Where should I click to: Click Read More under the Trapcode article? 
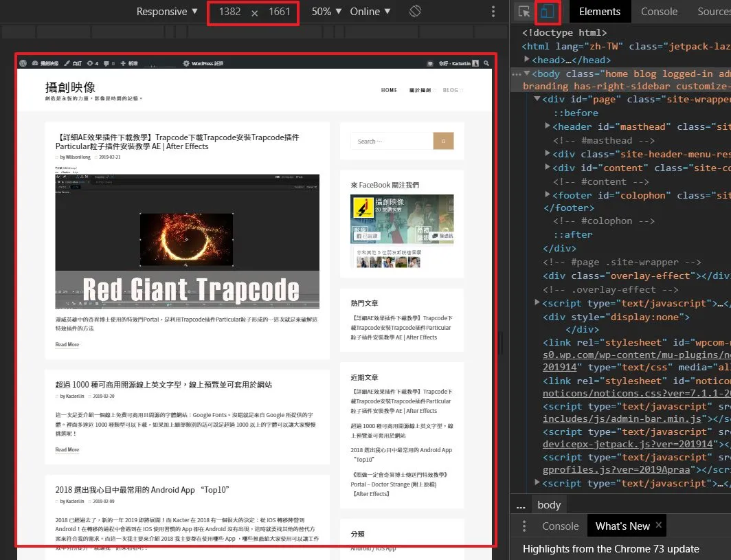point(67,344)
